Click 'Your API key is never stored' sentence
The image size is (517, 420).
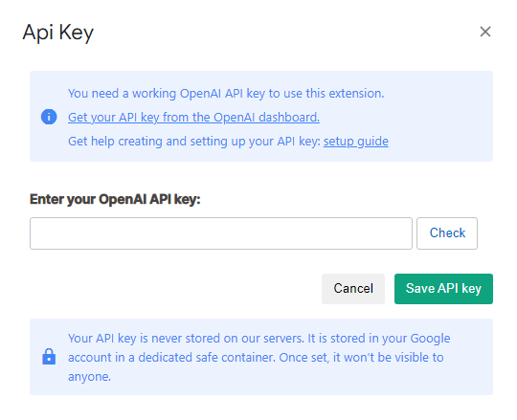click(x=186, y=339)
